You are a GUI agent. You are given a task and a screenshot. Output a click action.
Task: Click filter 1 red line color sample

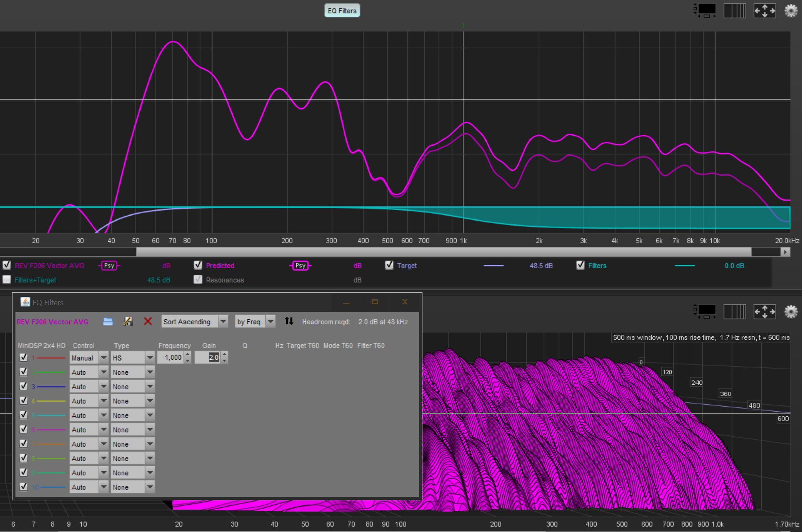pos(51,358)
